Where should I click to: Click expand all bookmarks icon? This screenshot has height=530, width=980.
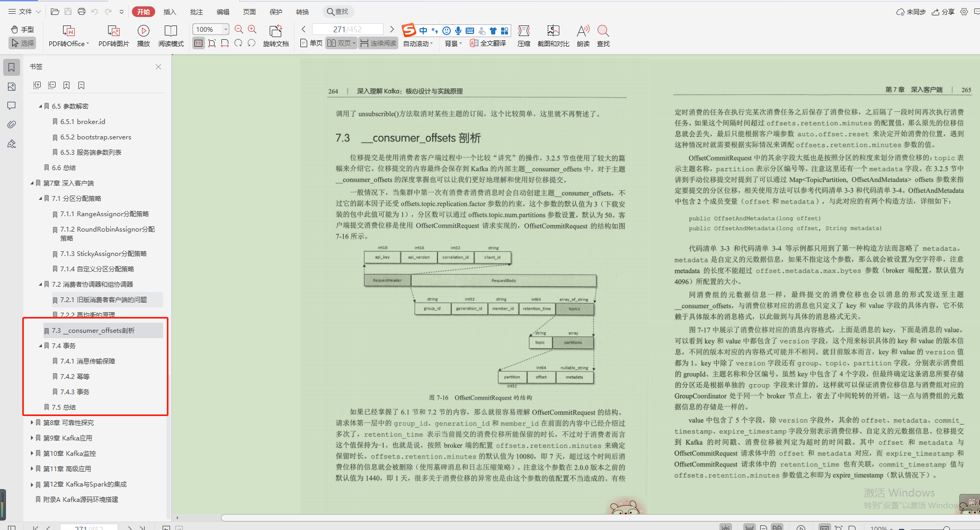click(37, 85)
